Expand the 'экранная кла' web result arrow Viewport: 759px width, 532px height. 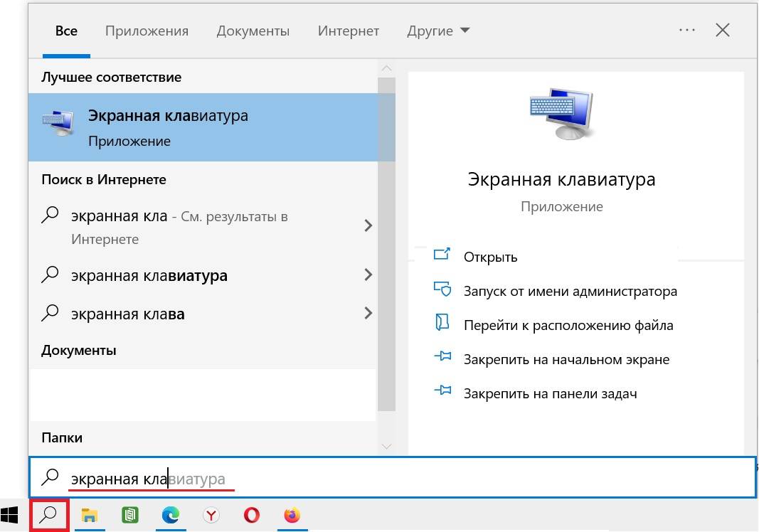368,226
